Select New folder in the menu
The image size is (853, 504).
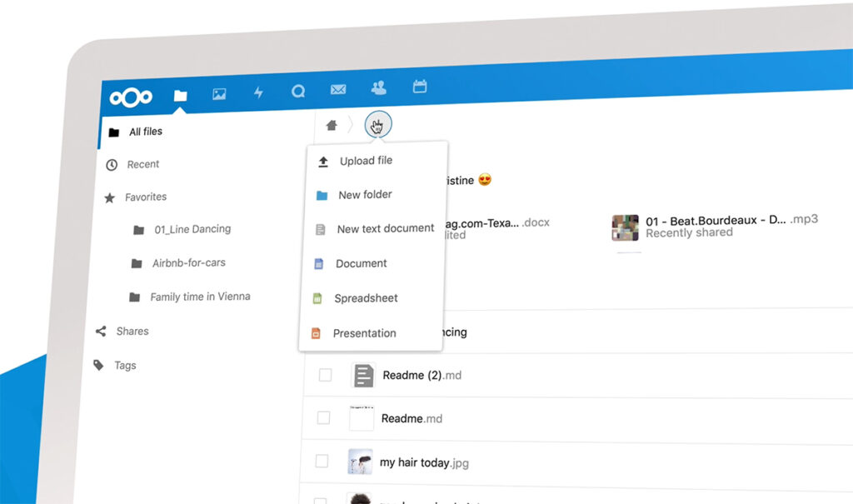click(x=364, y=195)
